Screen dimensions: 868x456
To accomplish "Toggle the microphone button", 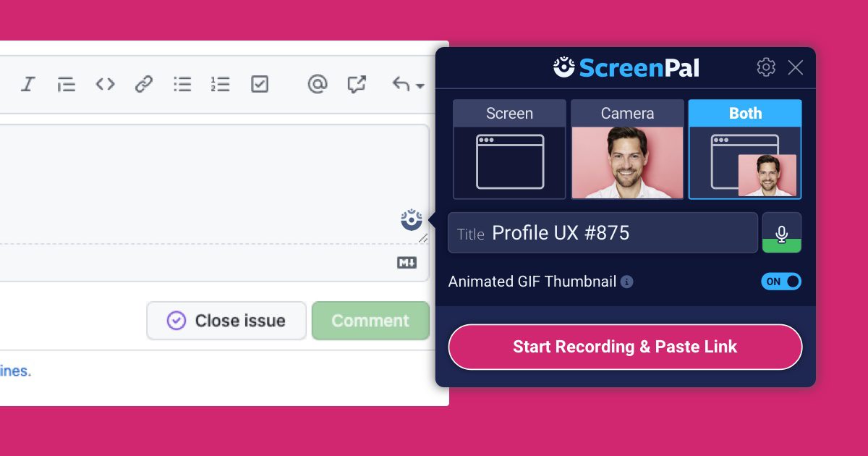I will click(782, 233).
